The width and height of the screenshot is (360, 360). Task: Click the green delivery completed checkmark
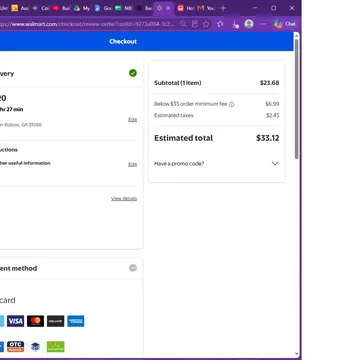point(133,73)
